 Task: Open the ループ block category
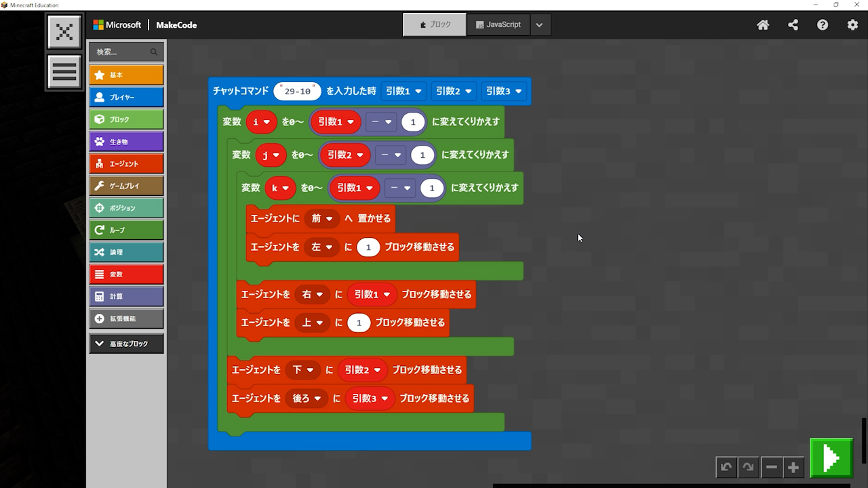pos(126,230)
